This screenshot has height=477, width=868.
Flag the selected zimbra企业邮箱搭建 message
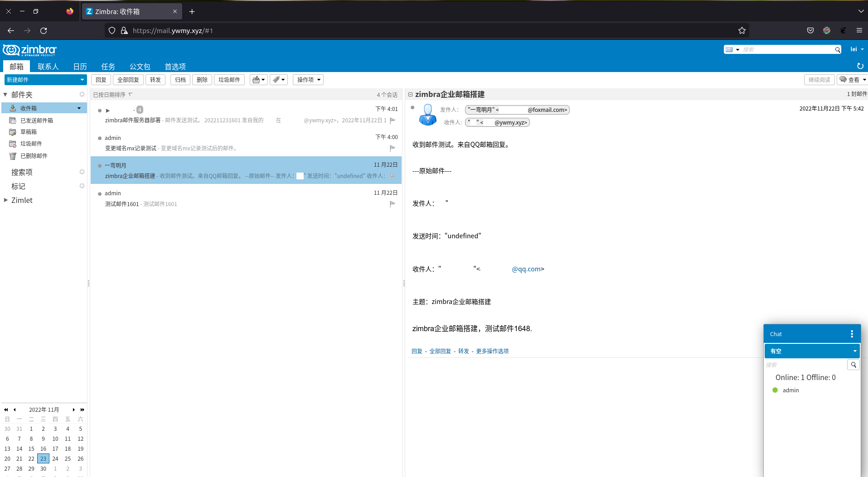(x=393, y=176)
